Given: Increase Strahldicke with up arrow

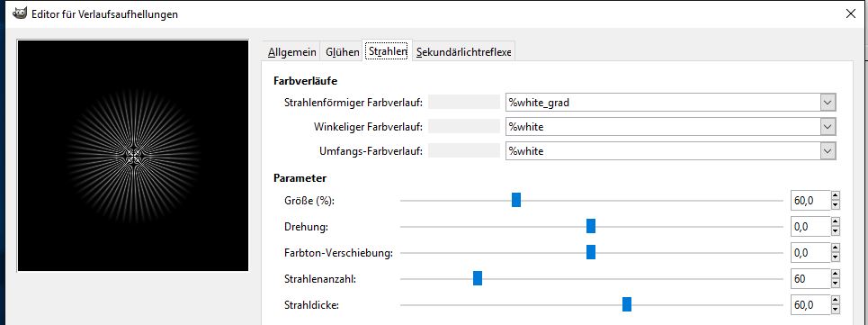Looking at the screenshot, I should (x=836, y=299).
